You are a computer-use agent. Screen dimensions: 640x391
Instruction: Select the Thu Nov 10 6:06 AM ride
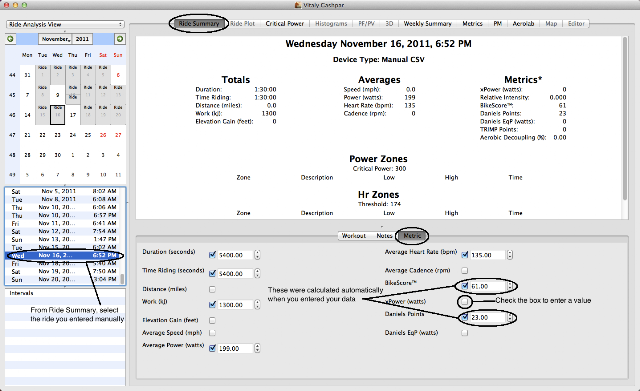pyautogui.click(x=63, y=207)
